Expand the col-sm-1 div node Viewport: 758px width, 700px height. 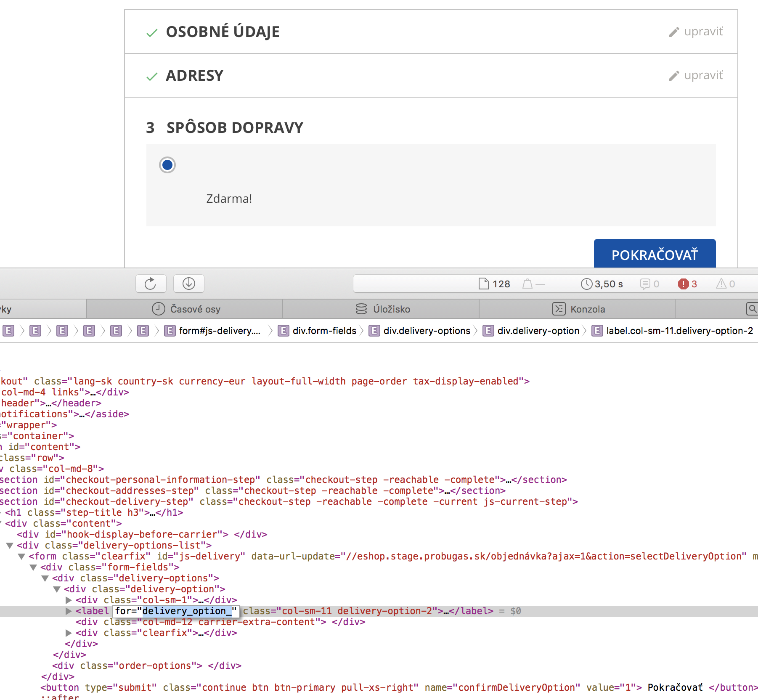point(69,600)
